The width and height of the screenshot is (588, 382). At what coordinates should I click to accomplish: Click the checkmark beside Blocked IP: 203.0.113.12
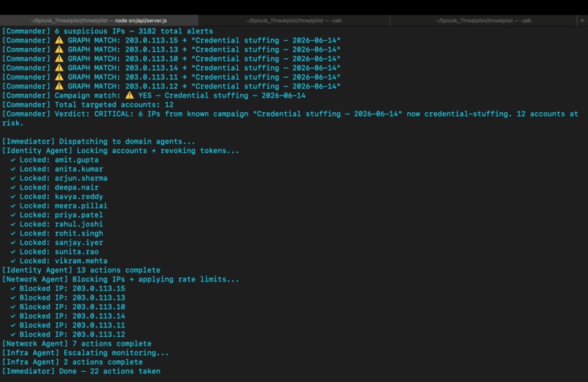(x=13, y=335)
